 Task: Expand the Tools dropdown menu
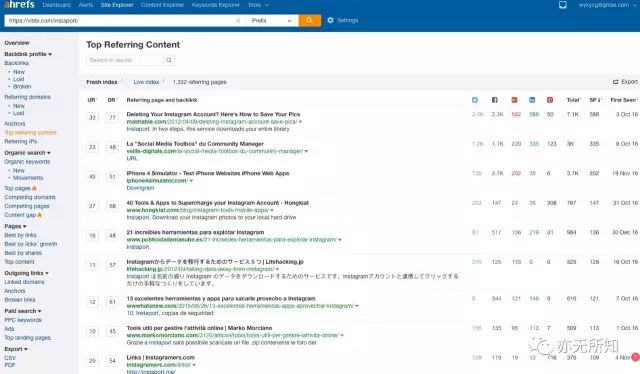click(258, 5)
